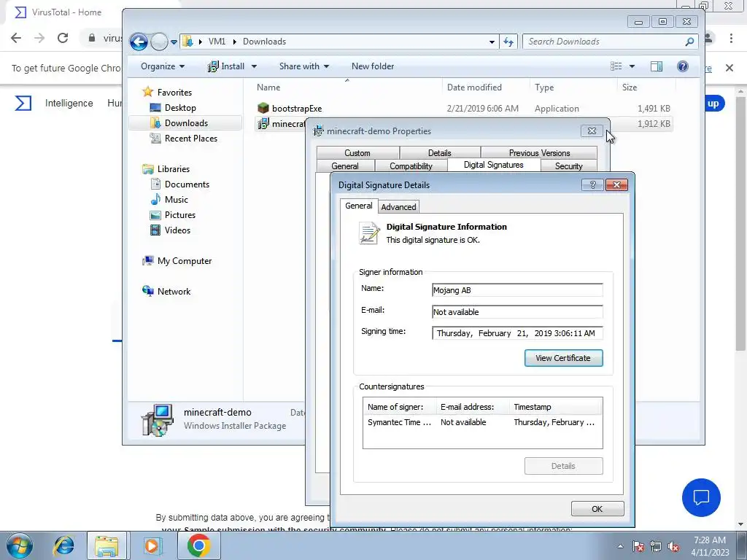Switch to Compatibility tab
The height and width of the screenshot is (560, 747).
(x=411, y=166)
